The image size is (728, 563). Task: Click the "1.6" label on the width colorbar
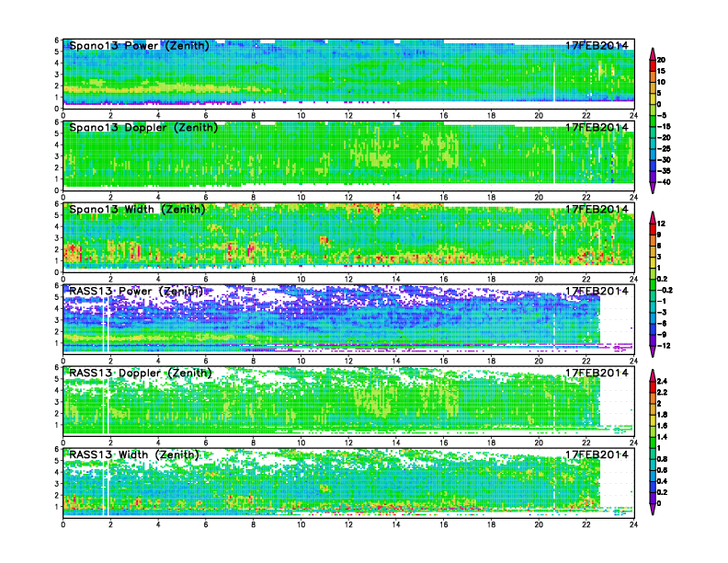(662, 426)
